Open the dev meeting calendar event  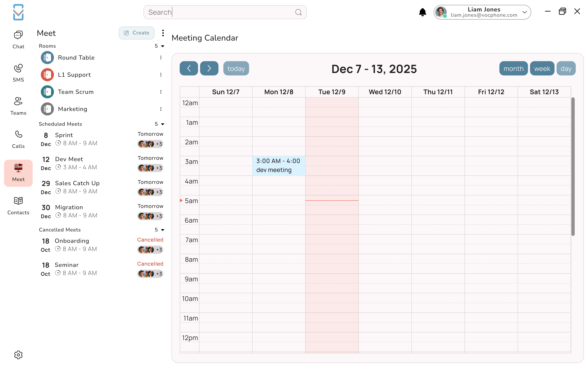(278, 166)
